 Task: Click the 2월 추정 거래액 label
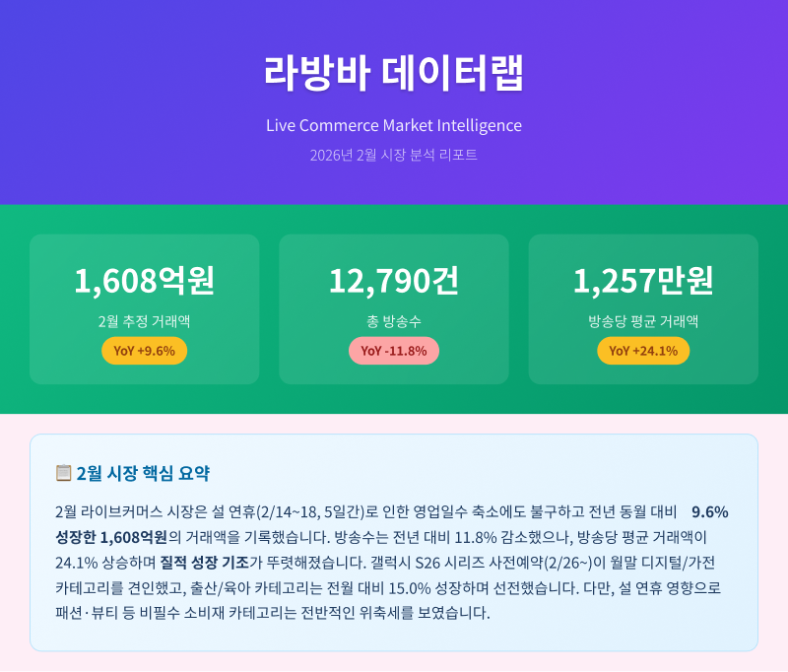pos(145,321)
